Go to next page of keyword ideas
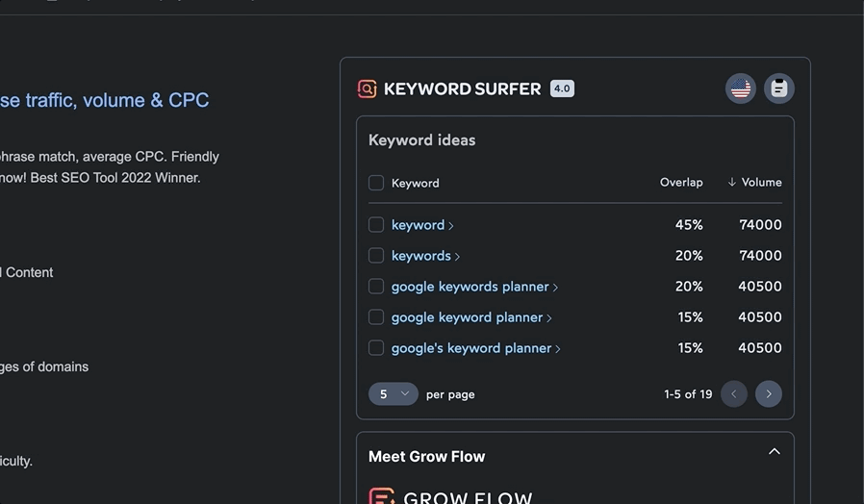Screen dimensions: 864x504 768,394
